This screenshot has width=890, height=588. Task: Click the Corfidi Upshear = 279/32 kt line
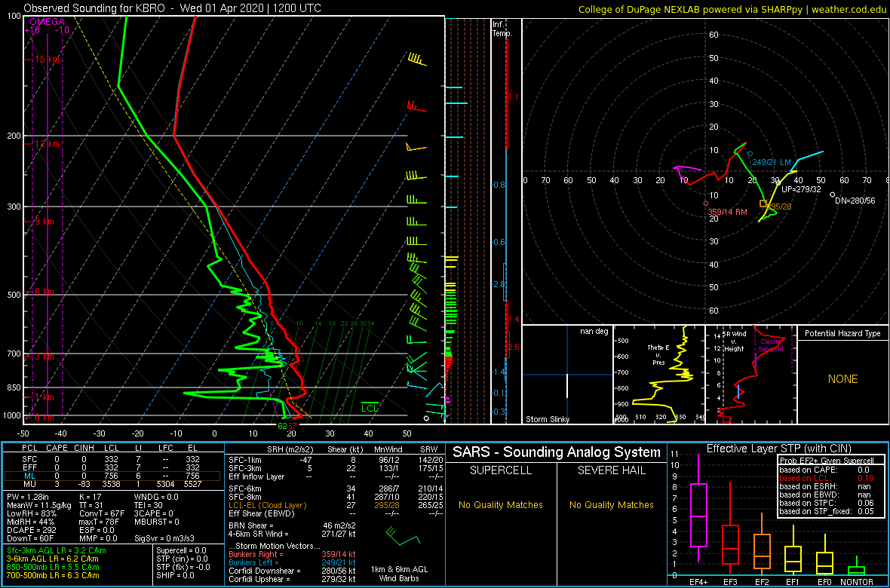tap(293, 579)
